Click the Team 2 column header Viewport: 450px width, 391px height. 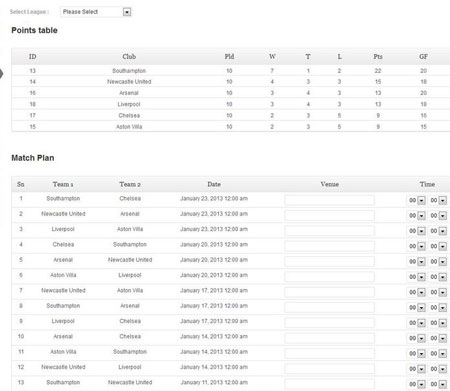(130, 184)
